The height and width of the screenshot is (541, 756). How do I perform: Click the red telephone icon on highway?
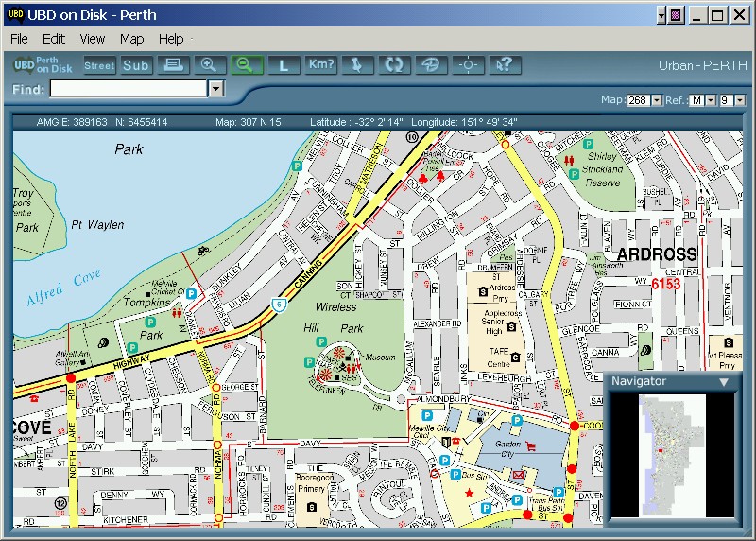click(x=34, y=399)
